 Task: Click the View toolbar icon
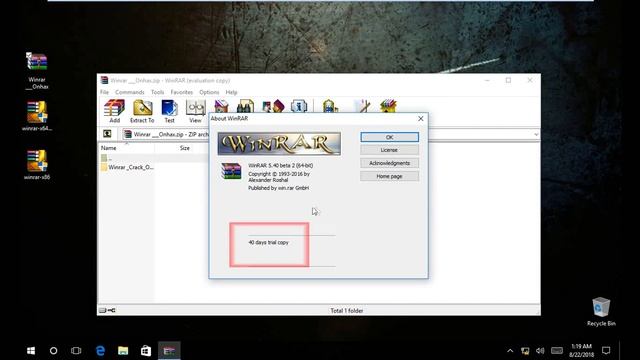196,111
